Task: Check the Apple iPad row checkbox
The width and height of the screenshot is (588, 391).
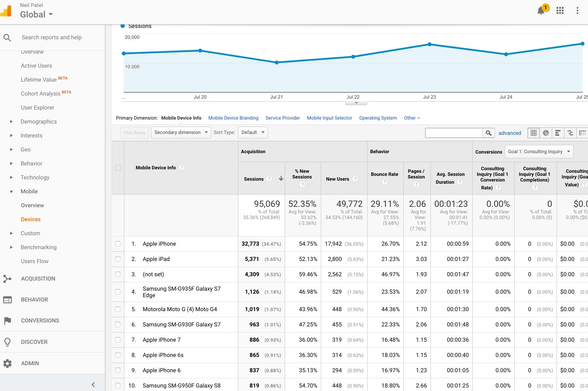Action: tap(118, 259)
